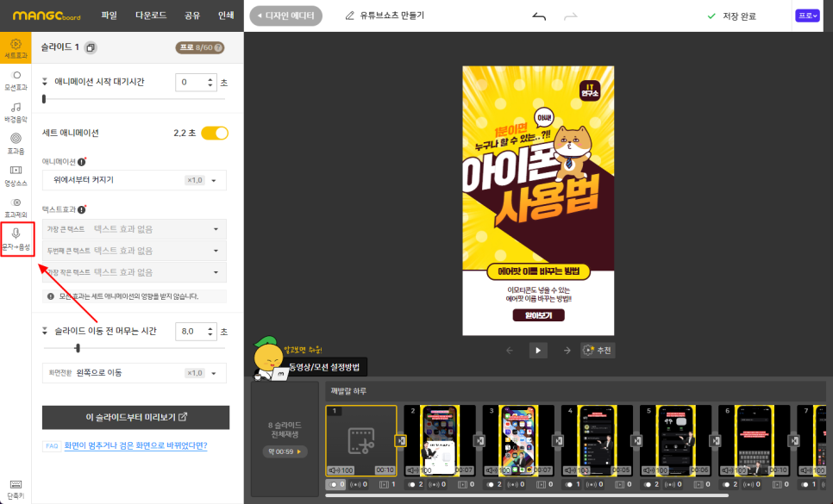Open the 화면전환 왼쪽으로 이동 dropdown
The width and height of the screenshot is (833, 504).
tap(135, 373)
